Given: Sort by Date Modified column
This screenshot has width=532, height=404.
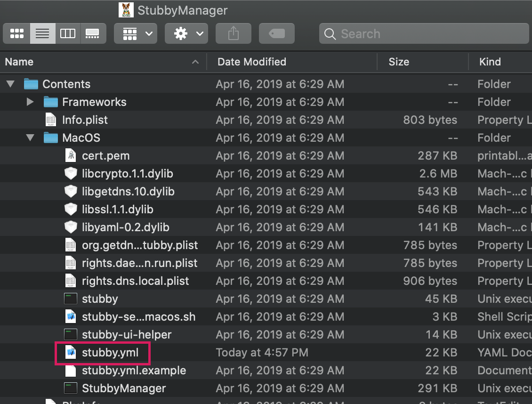Looking at the screenshot, I should click(292, 62).
